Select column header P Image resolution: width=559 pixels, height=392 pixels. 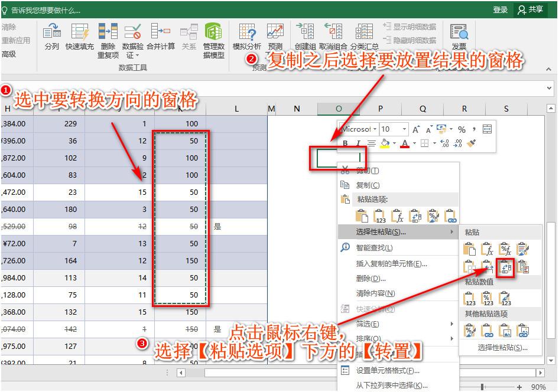tap(381, 109)
